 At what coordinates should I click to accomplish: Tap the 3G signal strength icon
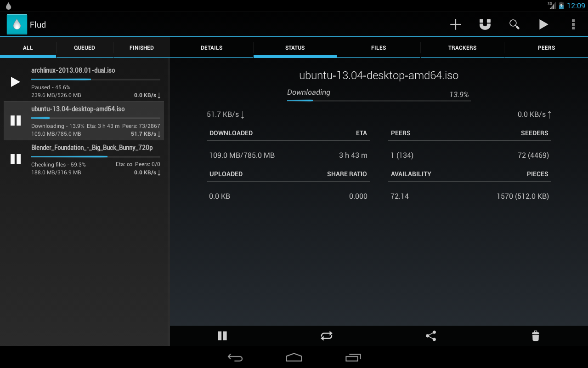tap(552, 6)
